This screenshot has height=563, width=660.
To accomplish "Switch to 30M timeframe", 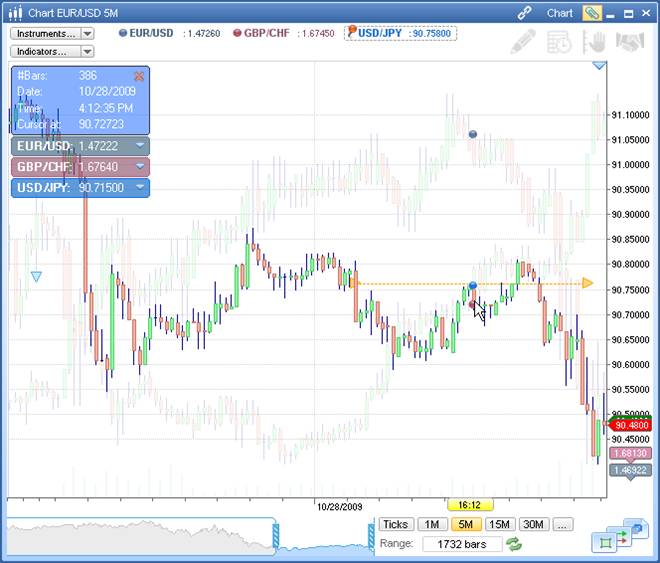I will (x=533, y=524).
